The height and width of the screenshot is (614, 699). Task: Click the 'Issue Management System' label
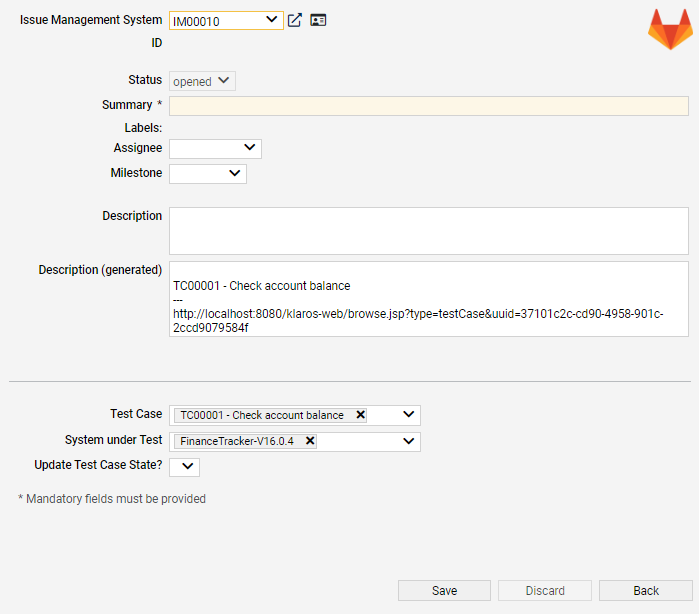click(91, 20)
